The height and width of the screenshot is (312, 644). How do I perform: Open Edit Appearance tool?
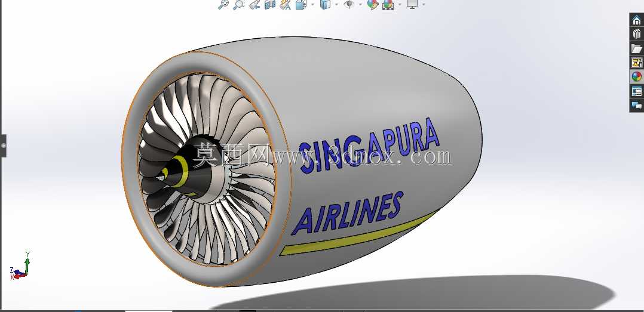click(373, 5)
